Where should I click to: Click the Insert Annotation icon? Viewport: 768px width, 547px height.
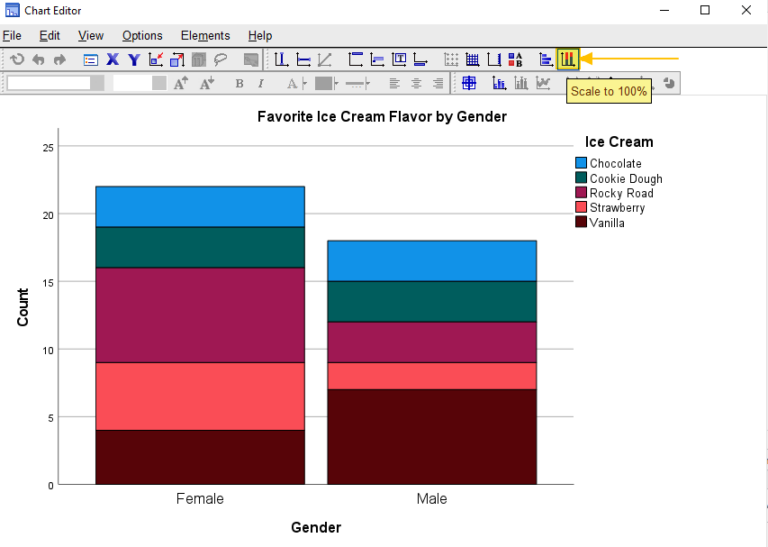[x=377, y=60]
